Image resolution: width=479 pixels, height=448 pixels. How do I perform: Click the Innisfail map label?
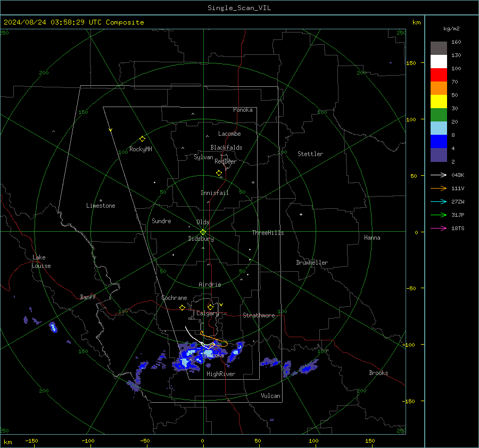click(x=214, y=193)
